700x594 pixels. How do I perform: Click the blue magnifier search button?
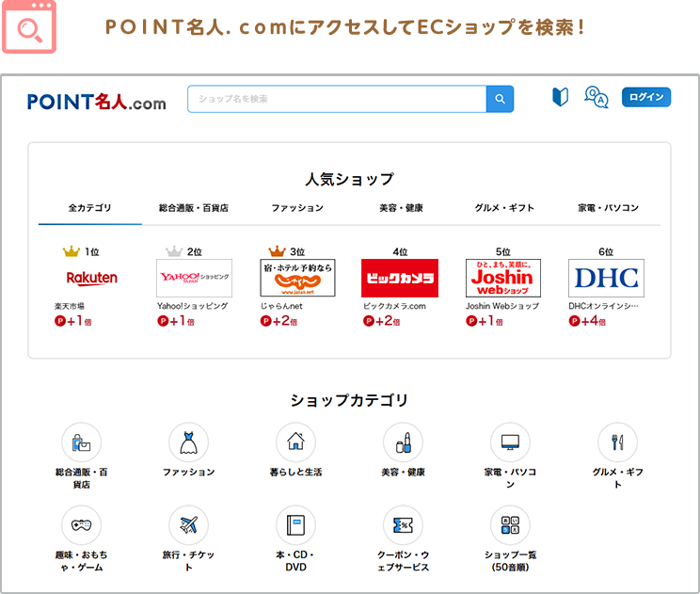pos(500,99)
